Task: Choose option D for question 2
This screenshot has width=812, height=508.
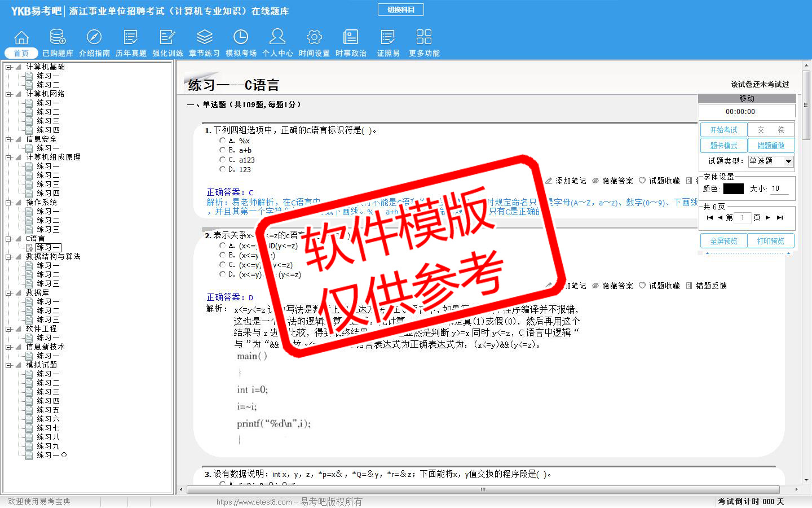Action: pos(222,274)
